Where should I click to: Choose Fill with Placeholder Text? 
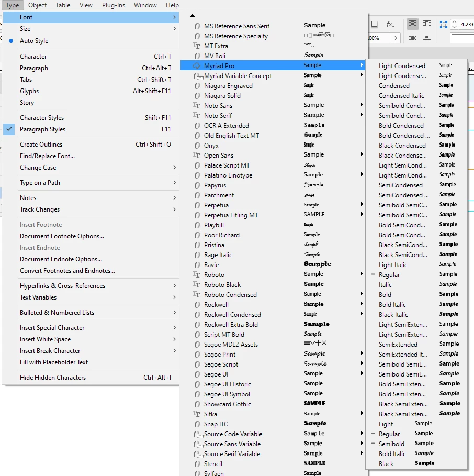(x=91, y=362)
